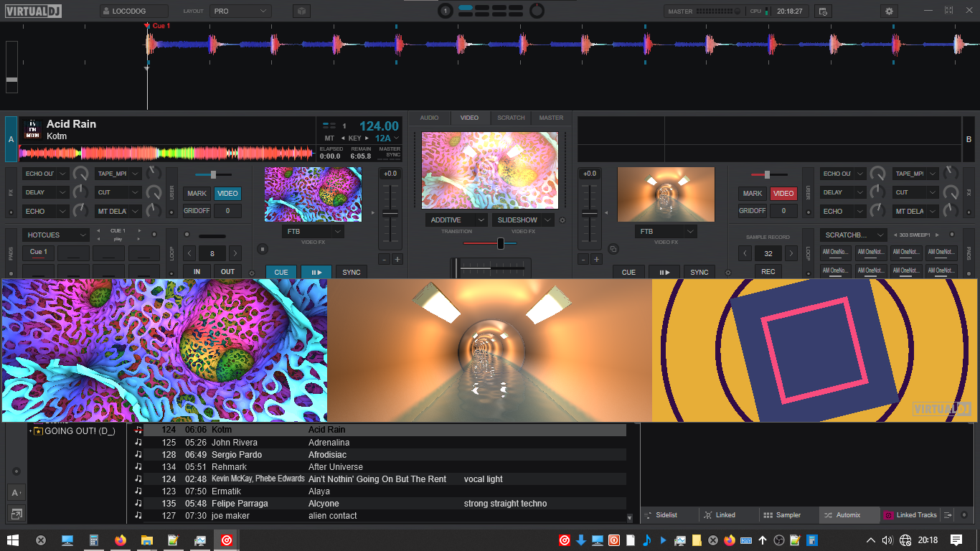Toggle left deck MARK button
The height and width of the screenshot is (551, 980).
tap(197, 193)
